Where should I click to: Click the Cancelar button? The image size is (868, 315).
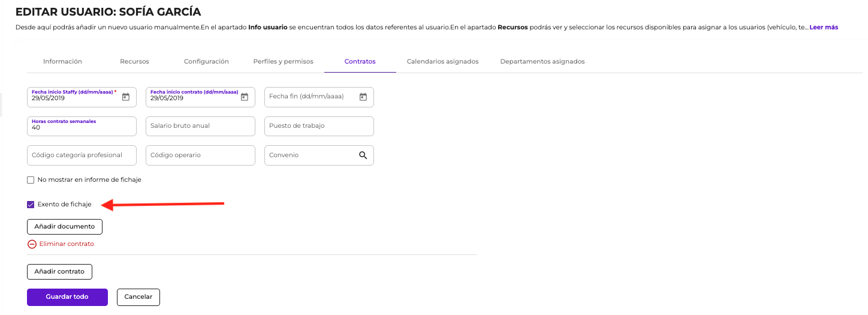(x=138, y=297)
